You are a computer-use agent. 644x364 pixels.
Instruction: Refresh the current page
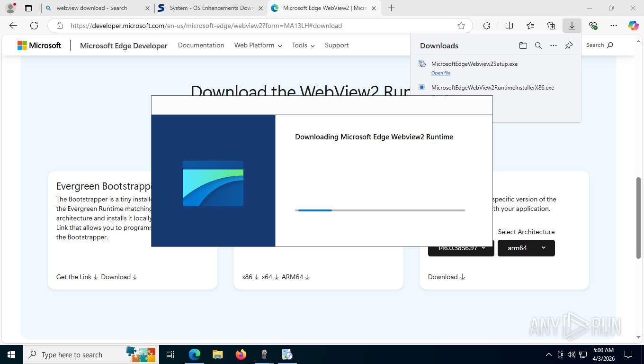34,26
